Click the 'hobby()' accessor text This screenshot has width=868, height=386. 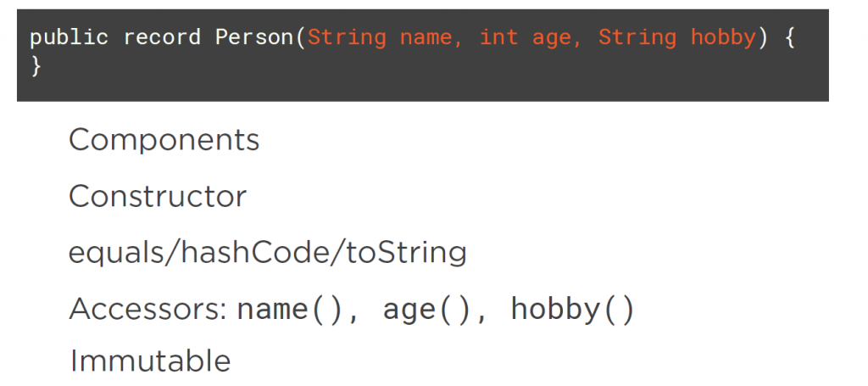[x=572, y=309]
